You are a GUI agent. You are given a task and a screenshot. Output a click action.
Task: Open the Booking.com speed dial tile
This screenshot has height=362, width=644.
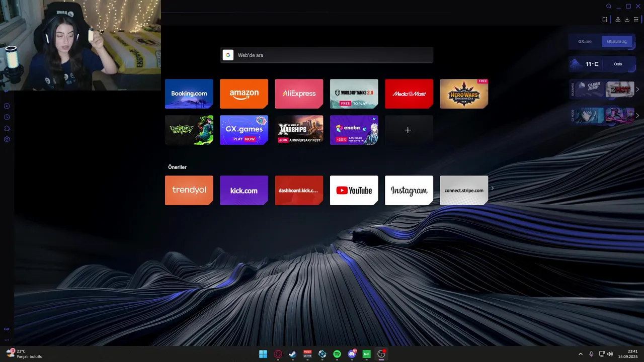[189, 94]
